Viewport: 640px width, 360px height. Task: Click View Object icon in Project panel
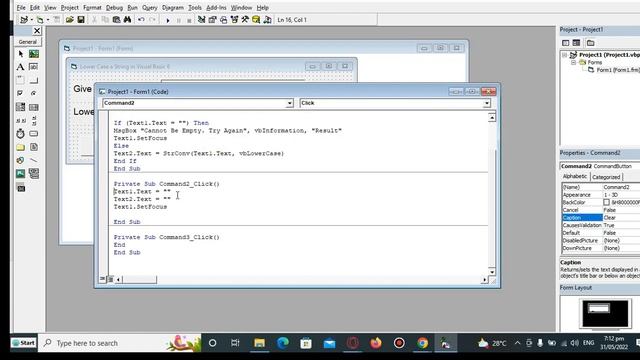tap(576, 42)
